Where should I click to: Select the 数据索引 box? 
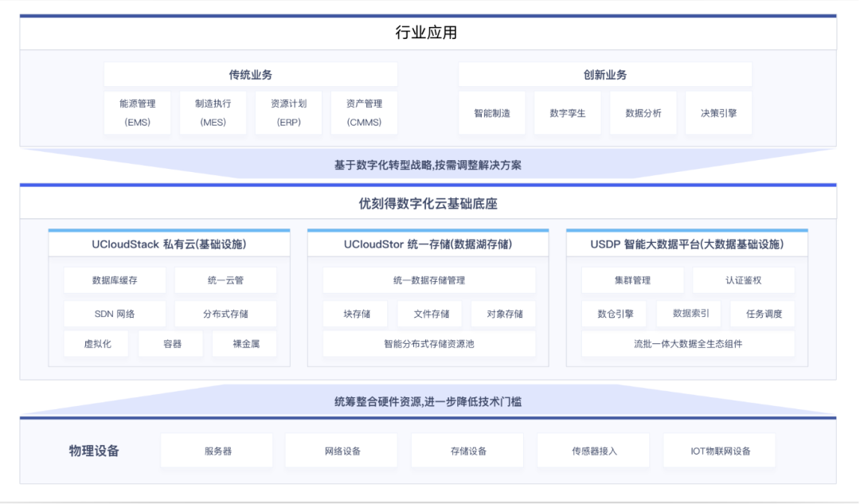tap(689, 314)
